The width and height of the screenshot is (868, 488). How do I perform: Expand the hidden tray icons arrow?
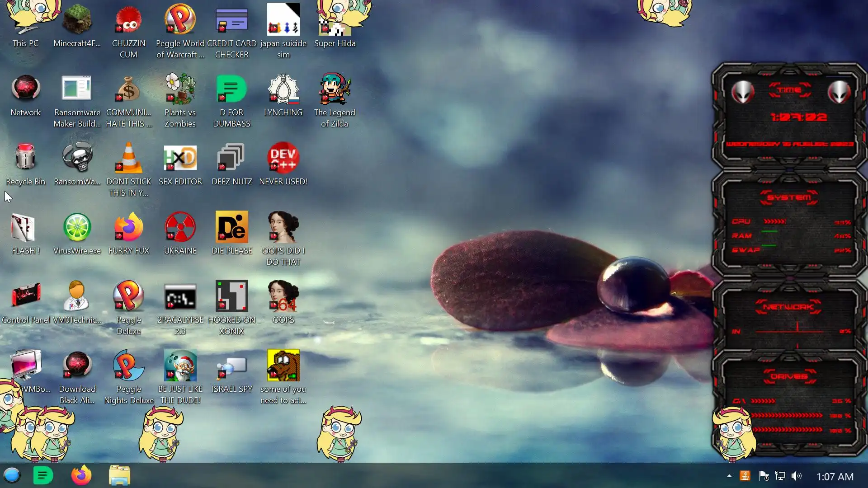729,476
